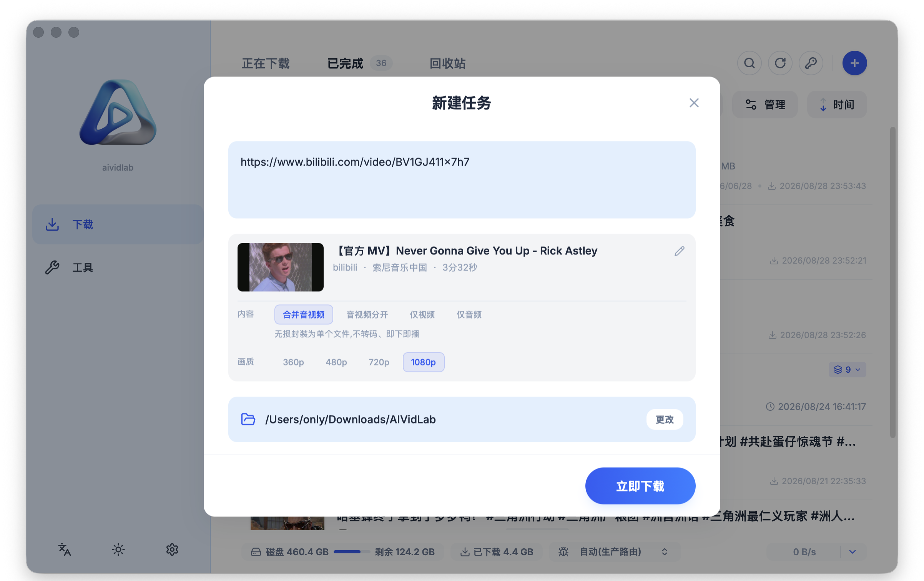Click the 时间 sort button

(x=837, y=105)
